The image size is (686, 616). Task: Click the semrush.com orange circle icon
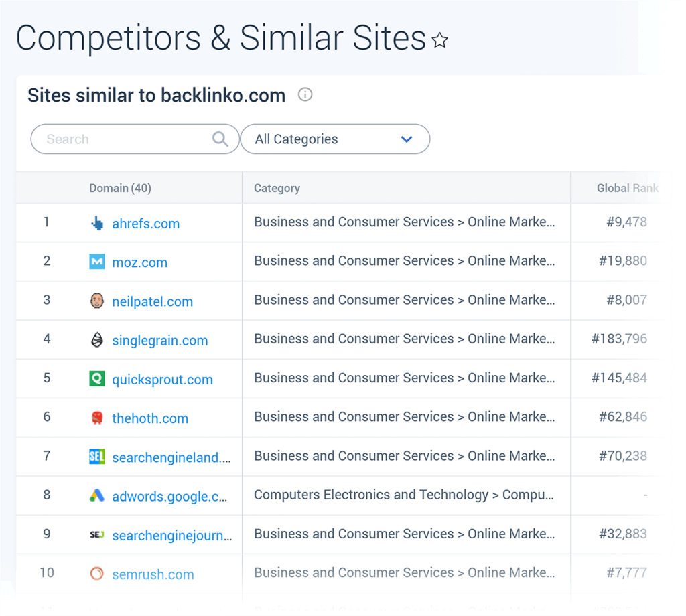point(96,574)
